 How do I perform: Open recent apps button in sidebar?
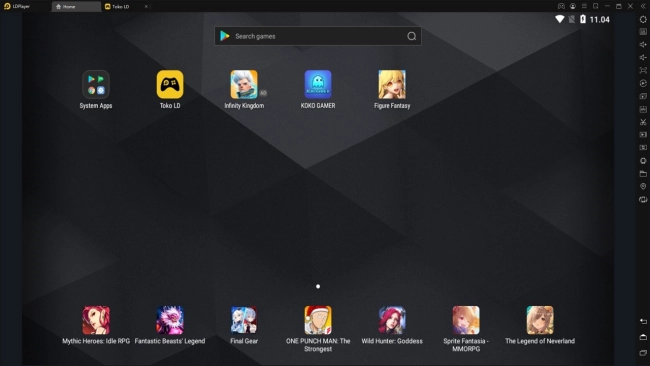click(x=643, y=353)
